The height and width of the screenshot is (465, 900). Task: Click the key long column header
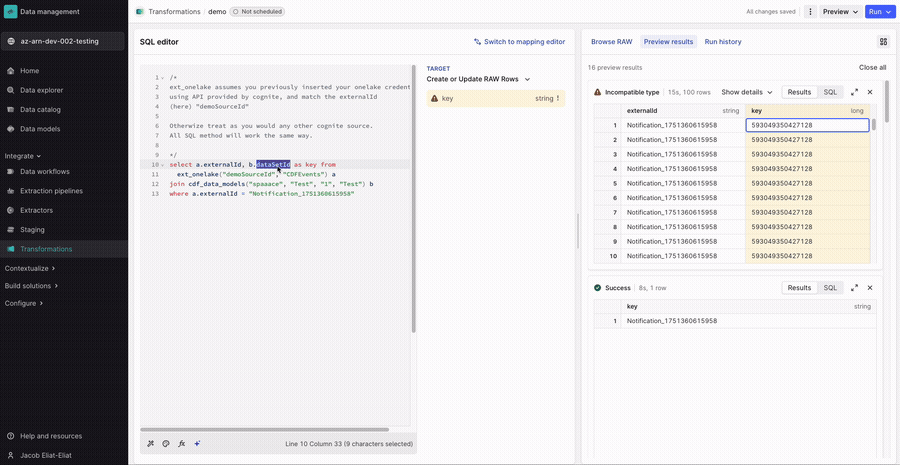point(808,110)
